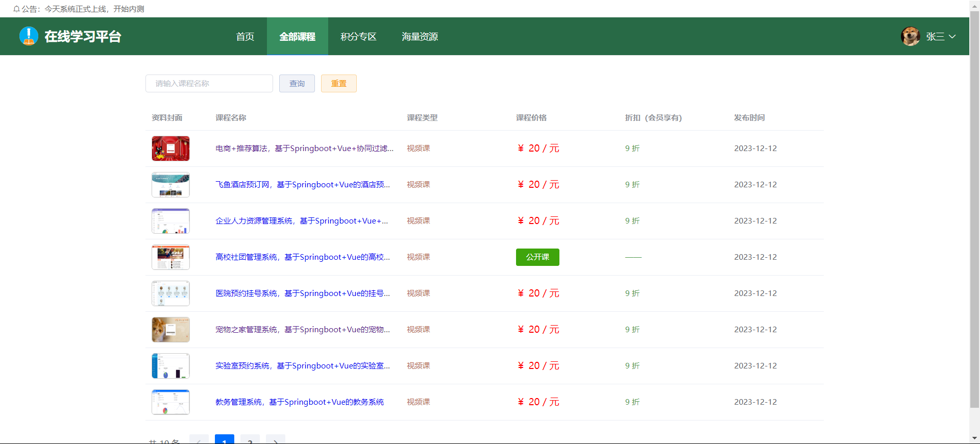Open the 医院预约挂号系统 course link

pos(303,293)
